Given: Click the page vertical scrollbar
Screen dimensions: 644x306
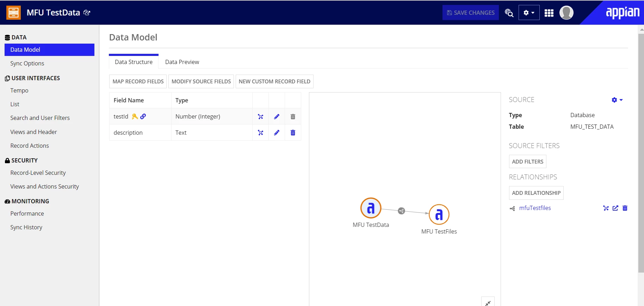Looking at the screenshot, I should (x=641, y=153).
